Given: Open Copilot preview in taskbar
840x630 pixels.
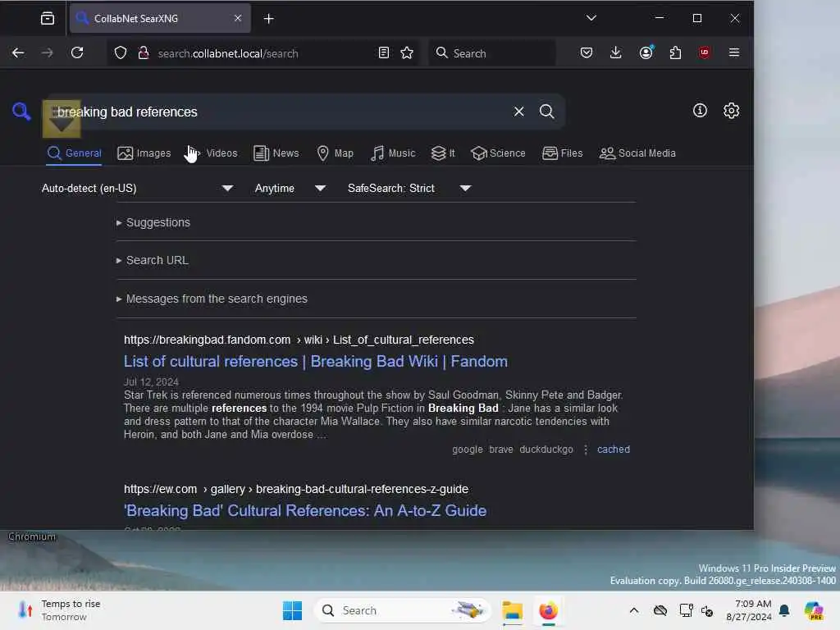Looking at the screenshot, I should click(814, 610).
